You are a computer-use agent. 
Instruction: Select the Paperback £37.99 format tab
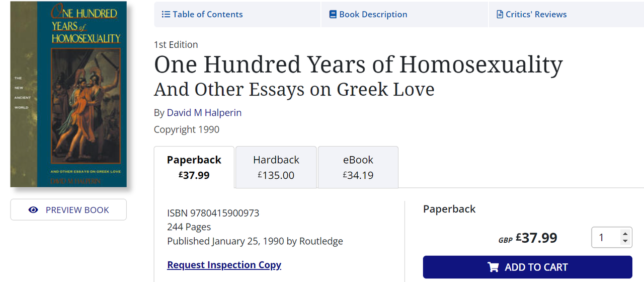[194, 167]
